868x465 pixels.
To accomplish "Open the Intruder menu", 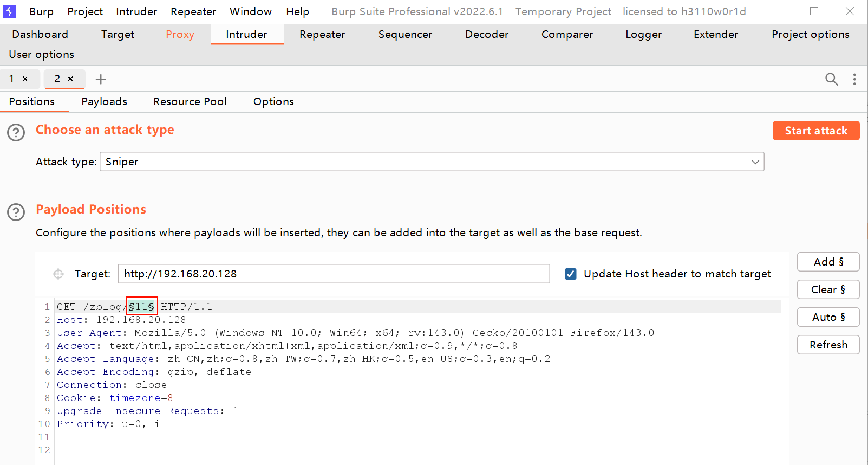I will (x=136, y=11).
